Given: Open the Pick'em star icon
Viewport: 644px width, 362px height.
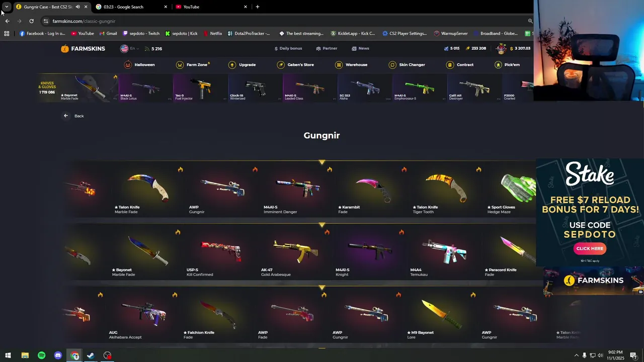Looking at the screenshot, I should click(x=498, y=65).
